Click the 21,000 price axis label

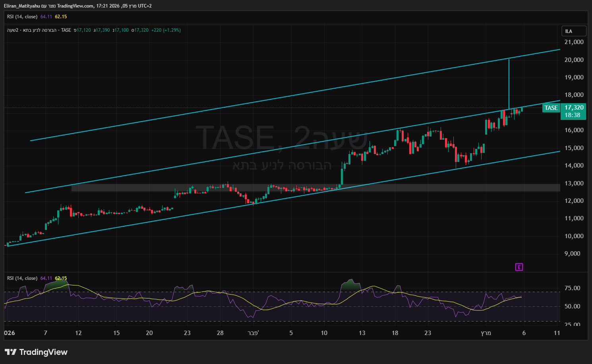point(574,42)
